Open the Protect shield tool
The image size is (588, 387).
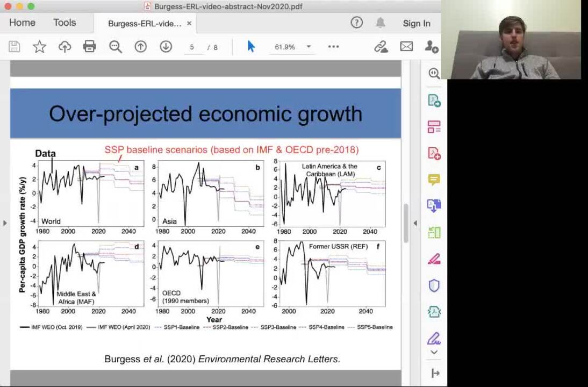click(434, 285)
